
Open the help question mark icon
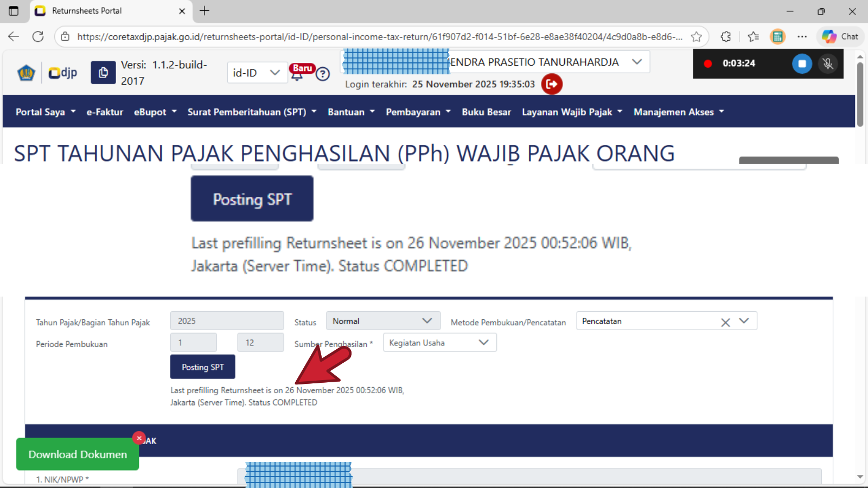pyautogui.click(x=323, y=74)
